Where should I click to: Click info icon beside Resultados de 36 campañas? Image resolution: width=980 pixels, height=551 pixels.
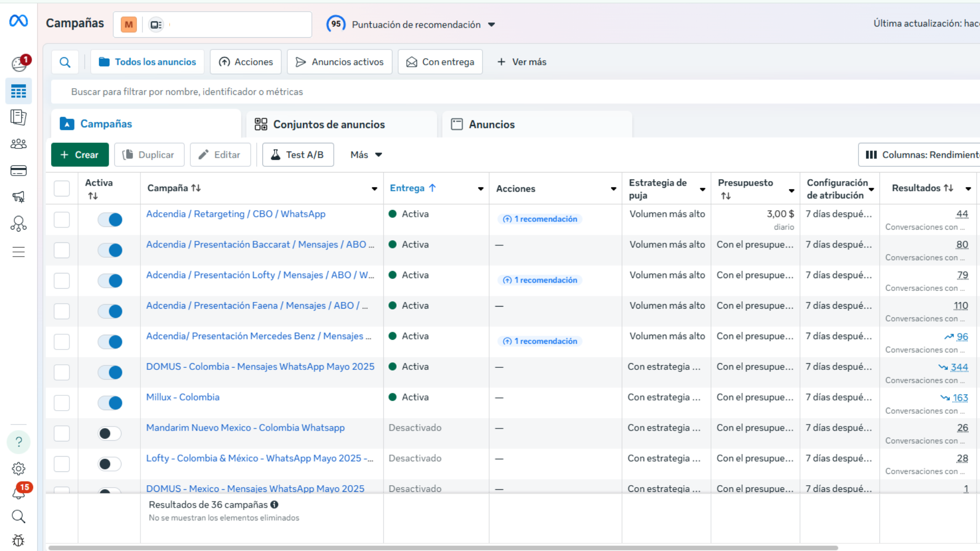point(275,505)
